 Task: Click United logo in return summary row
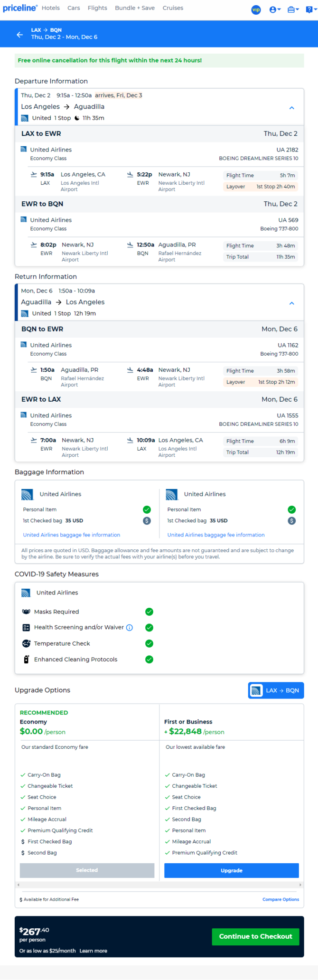coord(25,314)
